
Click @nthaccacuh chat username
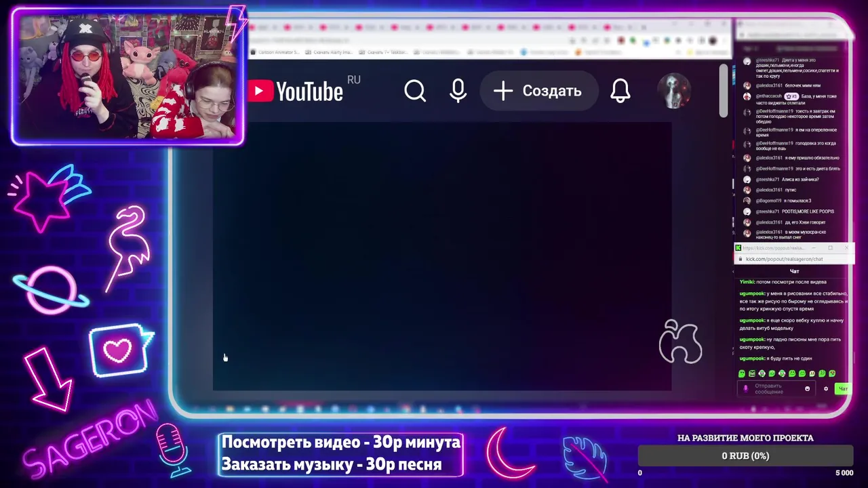pyautogui.click(x=769, y=96)
